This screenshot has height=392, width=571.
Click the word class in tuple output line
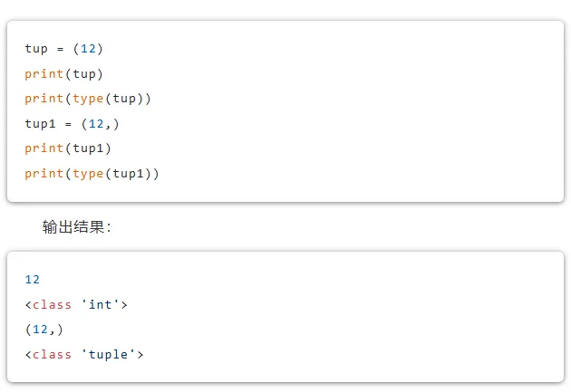click(x=52, y=354)
